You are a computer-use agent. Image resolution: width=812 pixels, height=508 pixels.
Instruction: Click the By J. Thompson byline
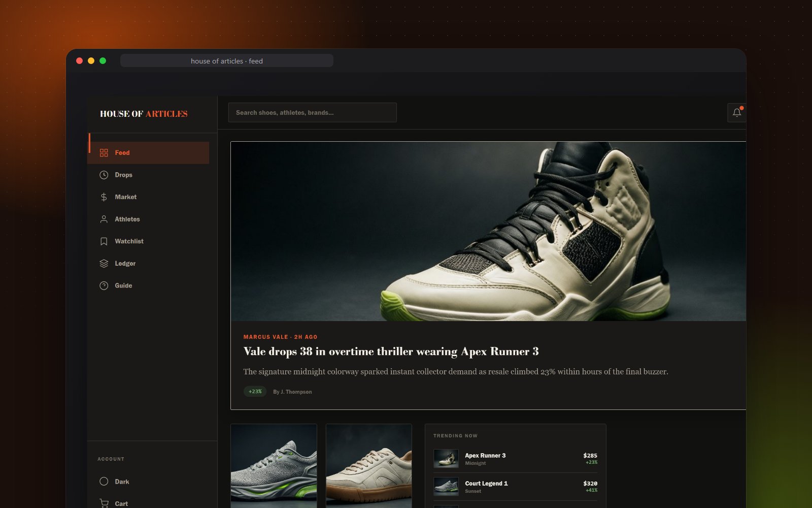coord(292,392)
